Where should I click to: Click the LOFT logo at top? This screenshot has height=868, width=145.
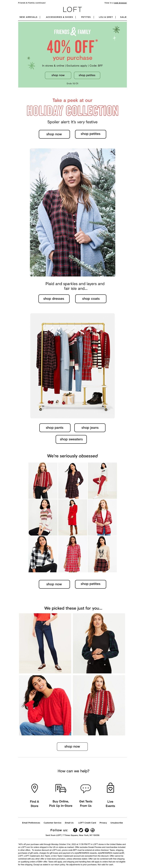(x=72, y=9)
